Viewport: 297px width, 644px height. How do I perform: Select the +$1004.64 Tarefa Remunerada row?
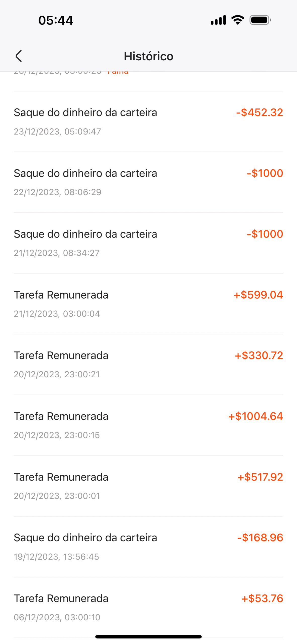(148, 425)
